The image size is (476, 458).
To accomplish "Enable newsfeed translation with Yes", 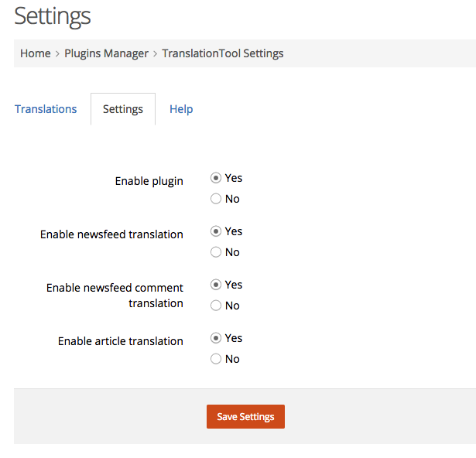I will coord(216,231).
